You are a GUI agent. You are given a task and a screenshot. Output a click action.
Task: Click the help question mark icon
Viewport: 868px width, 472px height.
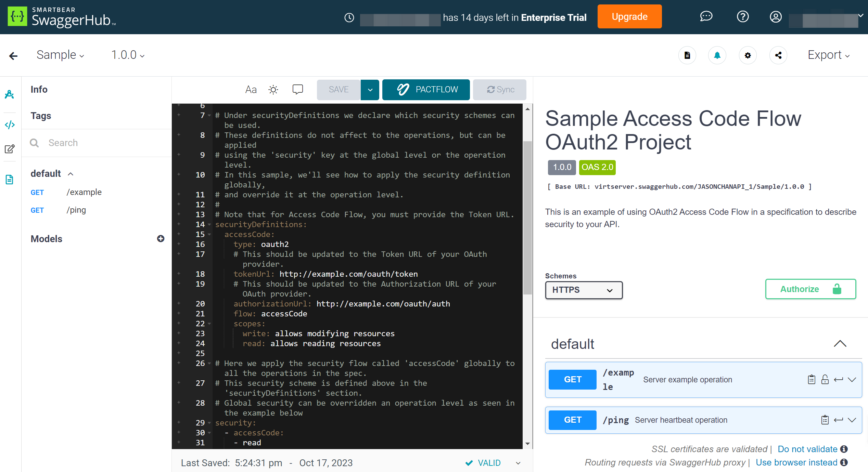coord(742,17)
